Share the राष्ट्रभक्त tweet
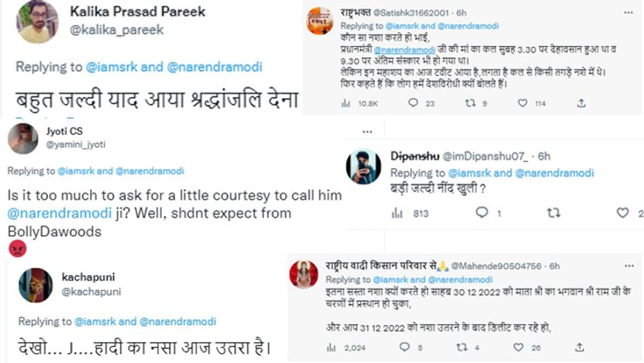This screenshot has height=363, width=644. point(581,103)
